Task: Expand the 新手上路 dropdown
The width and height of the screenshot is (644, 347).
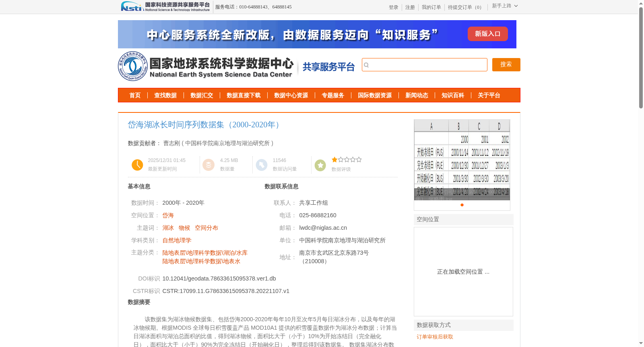Action: point(505,6)
